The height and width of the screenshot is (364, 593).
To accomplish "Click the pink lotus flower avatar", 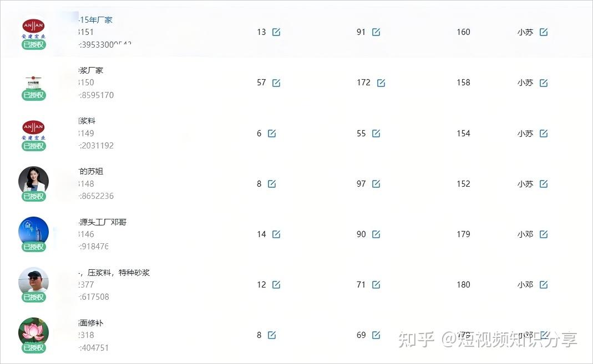I will (x=33, y=331).
